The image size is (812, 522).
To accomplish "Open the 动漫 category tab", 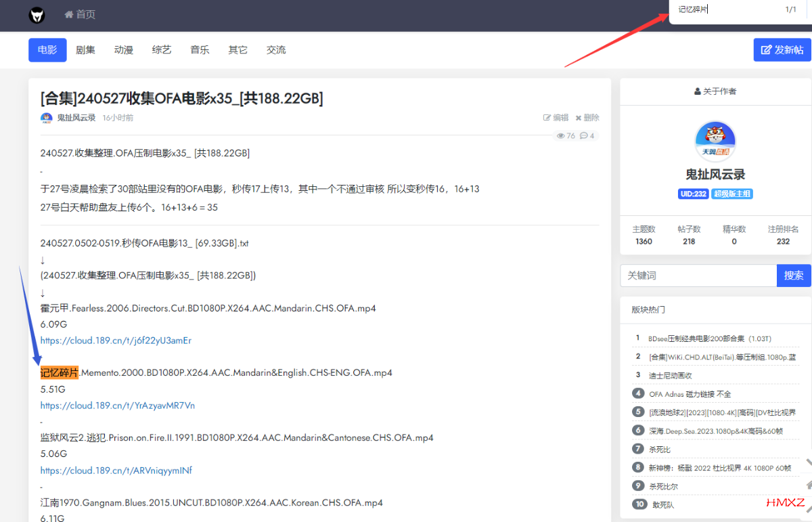I will pyautogui.click(x=123, y=50).
